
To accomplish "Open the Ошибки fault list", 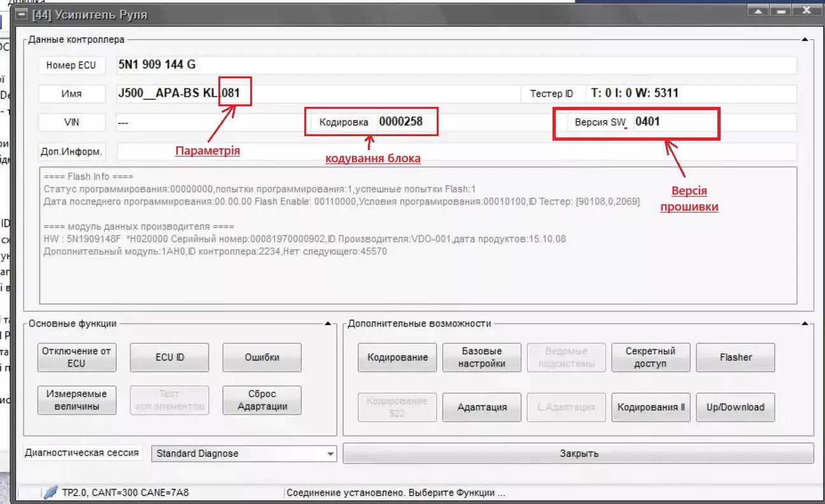I will coord(262,358).
